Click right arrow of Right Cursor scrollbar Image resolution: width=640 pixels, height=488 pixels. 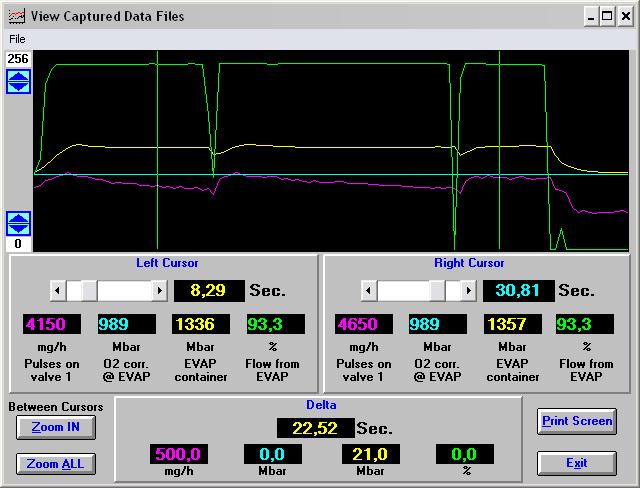(x=468, y=291)
